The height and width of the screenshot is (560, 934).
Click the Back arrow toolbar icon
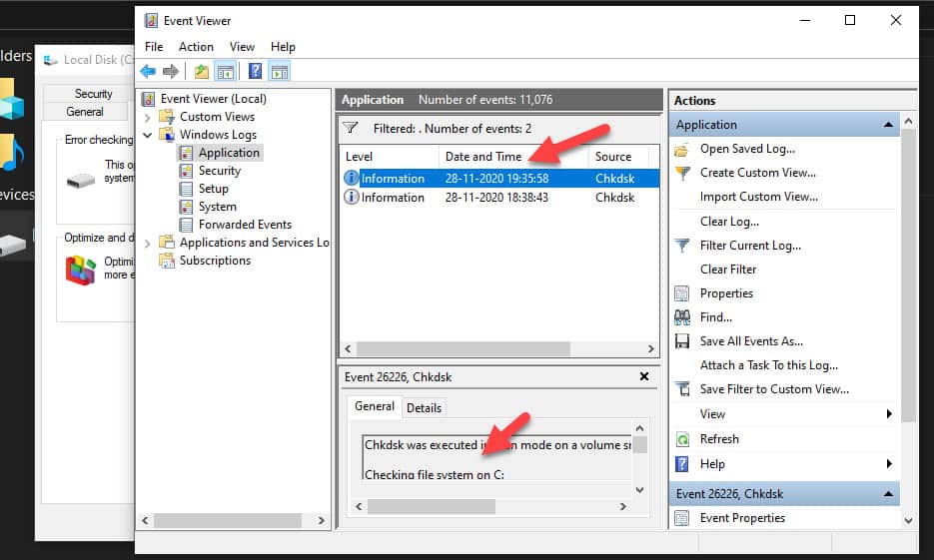tap(148, 72)
